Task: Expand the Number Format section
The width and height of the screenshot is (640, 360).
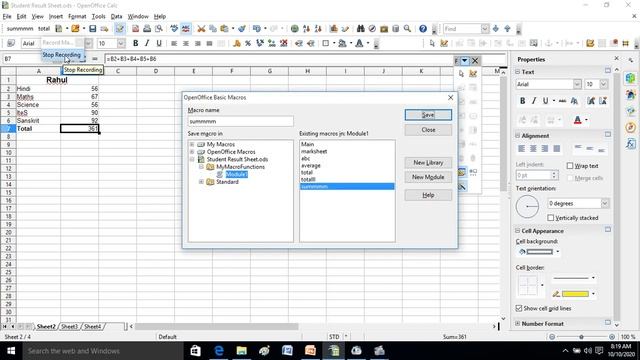Action: (518, 323)
